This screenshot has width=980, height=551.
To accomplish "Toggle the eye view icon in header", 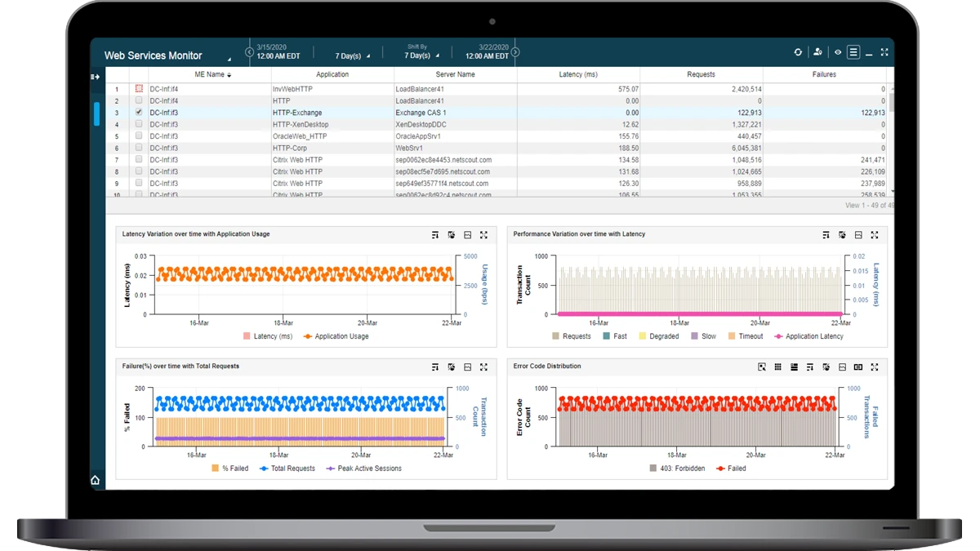I will [838, 52].
